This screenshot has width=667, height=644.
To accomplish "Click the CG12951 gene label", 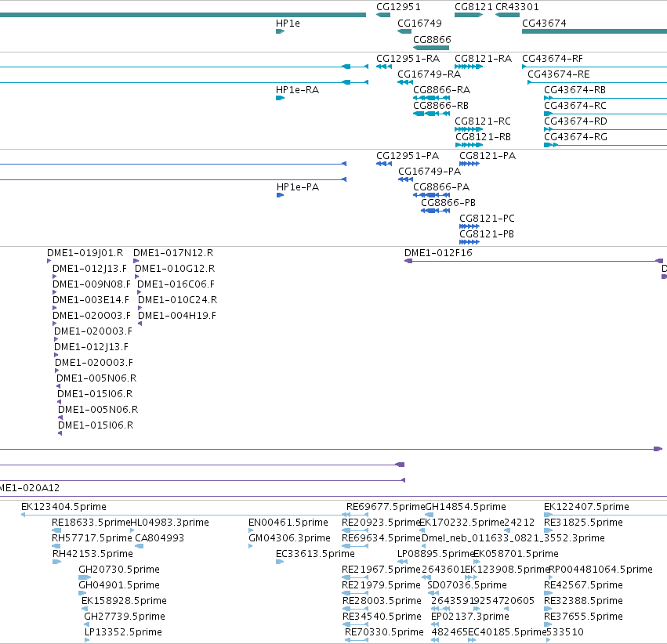I will pyautogui.click(x=398, y=7).
